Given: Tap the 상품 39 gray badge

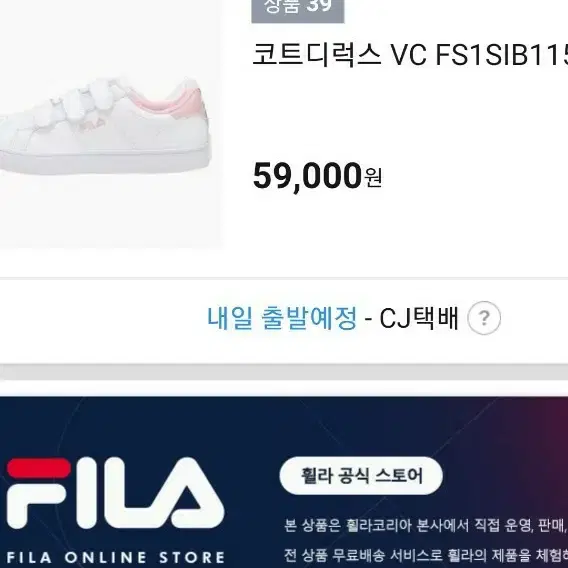Looking at the screenshot, I should pyautogui.click(x=298, y=9).
